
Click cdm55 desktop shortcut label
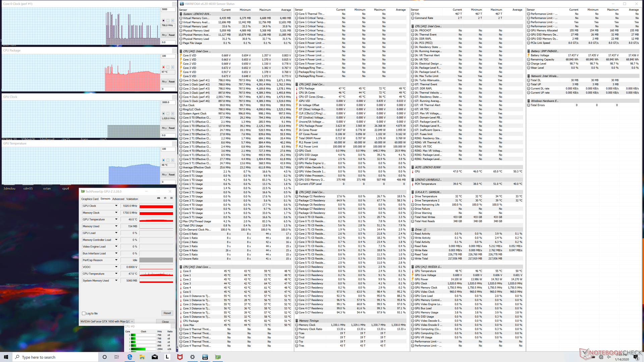coord(28,188)
